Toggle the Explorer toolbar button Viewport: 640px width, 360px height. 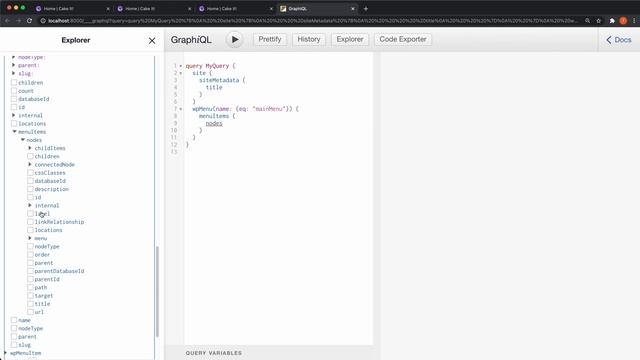coord(350,39)
